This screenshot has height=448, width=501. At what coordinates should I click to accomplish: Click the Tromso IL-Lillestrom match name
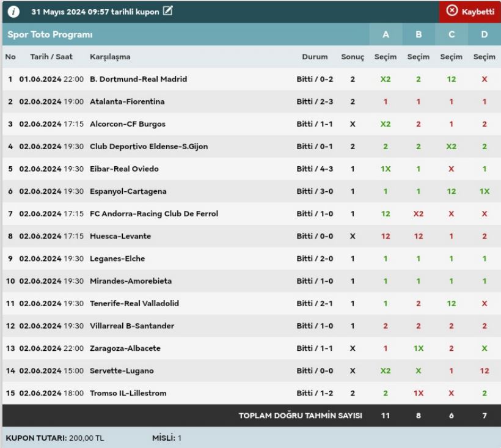click(x=128, y=393)
